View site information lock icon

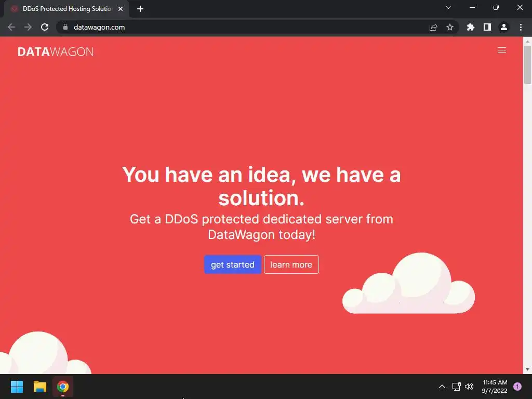tap(65, 27)
